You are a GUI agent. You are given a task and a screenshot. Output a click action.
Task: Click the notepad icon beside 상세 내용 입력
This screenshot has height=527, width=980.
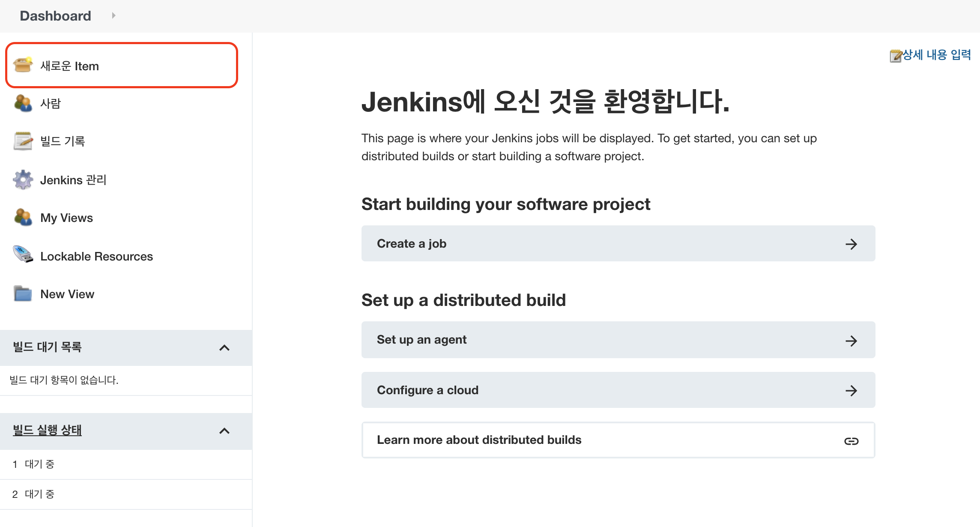896,56
